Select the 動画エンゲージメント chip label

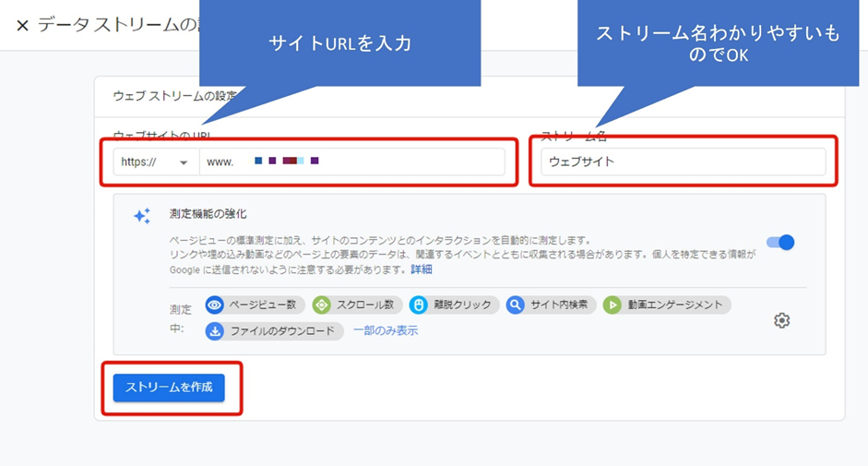tap(675, 305)
